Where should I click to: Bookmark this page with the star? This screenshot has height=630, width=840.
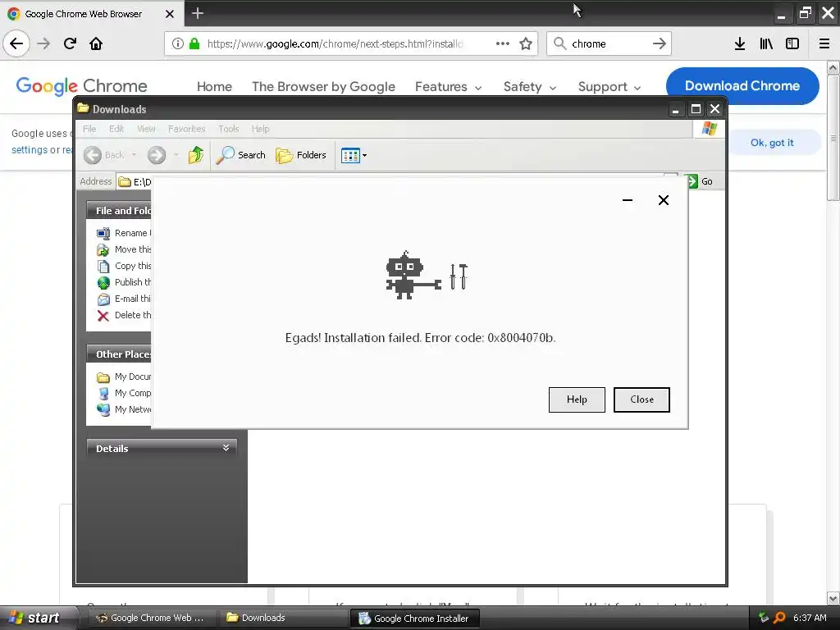click(x=526, y=43)
